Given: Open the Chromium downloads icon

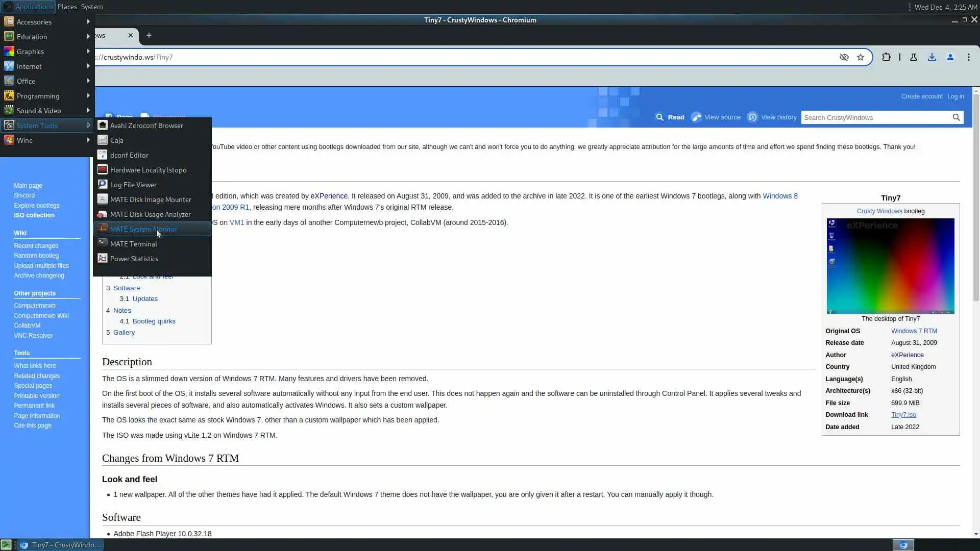Looking at the screenshot, I should pyautogui.click(x=932, y=57).
